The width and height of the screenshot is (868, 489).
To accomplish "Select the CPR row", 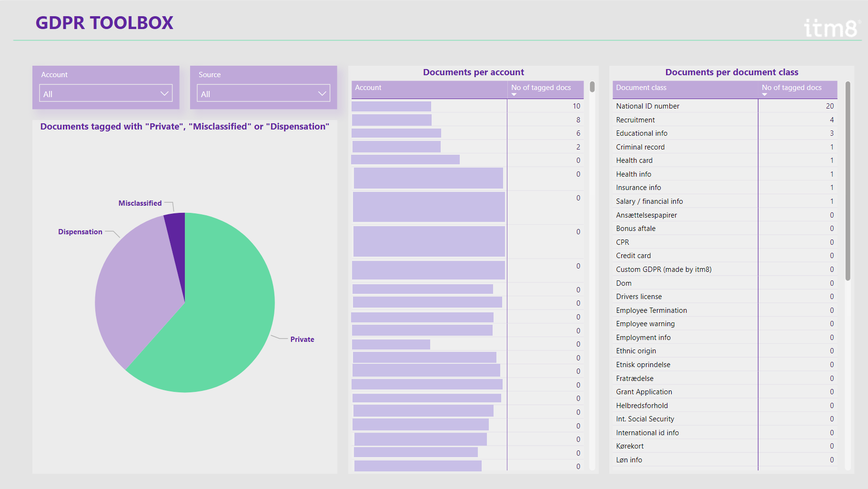I will [725, 242].
